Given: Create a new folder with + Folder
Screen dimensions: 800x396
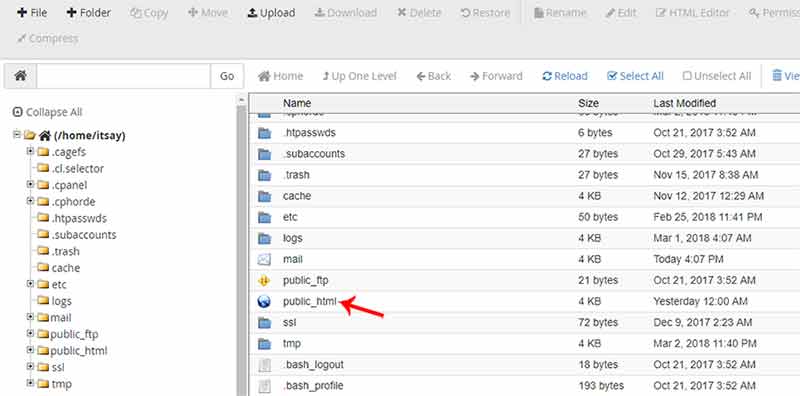Looking at the screenshot, I should click(88, 13).
